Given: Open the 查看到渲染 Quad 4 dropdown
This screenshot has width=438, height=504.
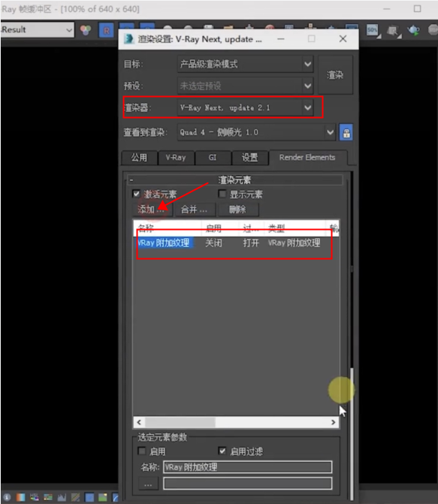Looking at the screenshot, I should [x=256, y=132].
